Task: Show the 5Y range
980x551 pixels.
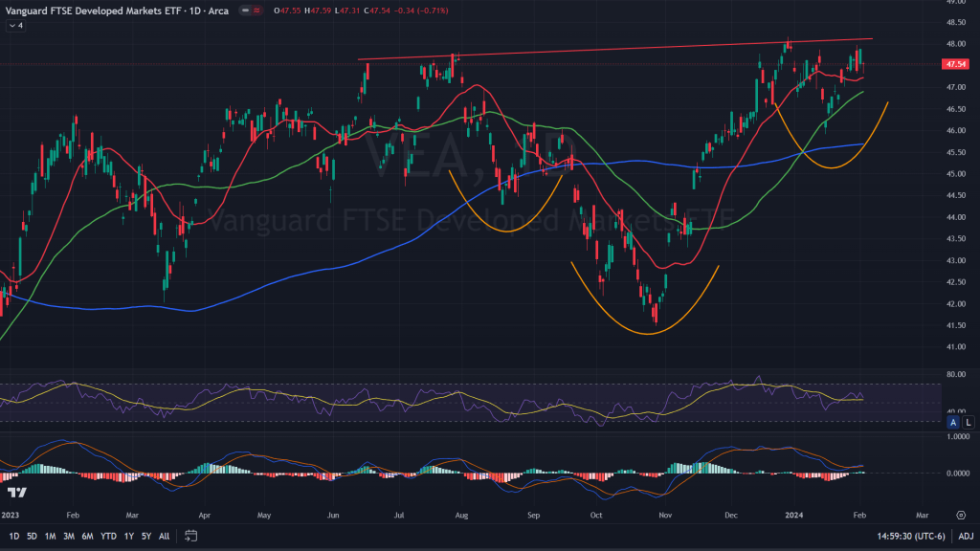Action: [x=146, y=536]
